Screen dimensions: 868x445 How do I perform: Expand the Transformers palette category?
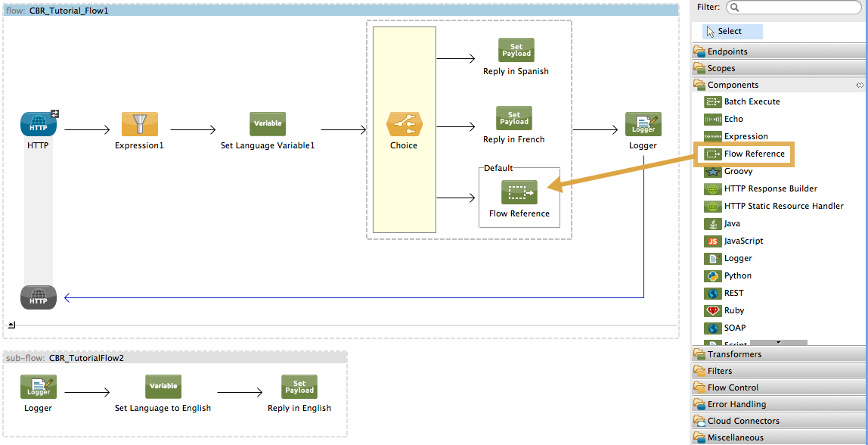(x=733, y=354)
